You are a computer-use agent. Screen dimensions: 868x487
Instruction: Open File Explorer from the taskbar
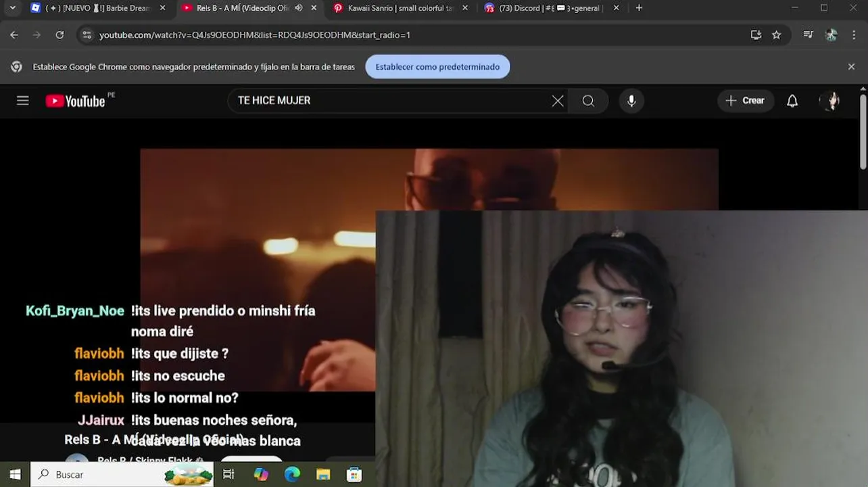(x=323, y=475)
